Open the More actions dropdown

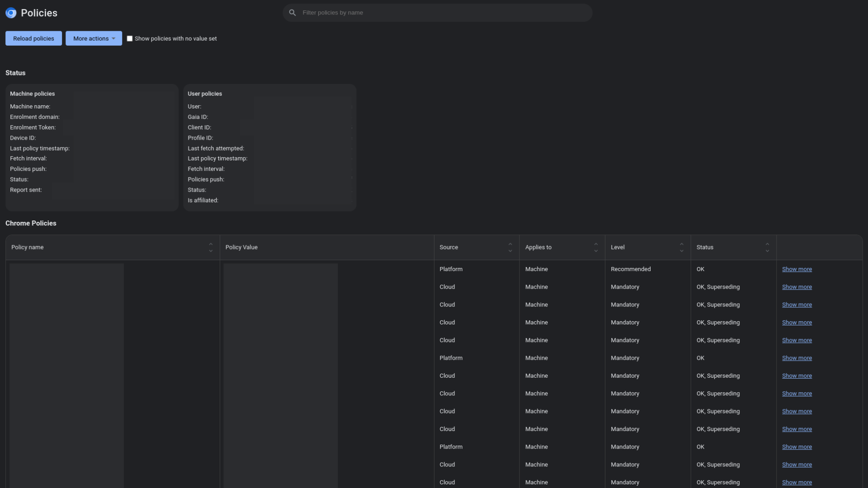coord(94,38)
